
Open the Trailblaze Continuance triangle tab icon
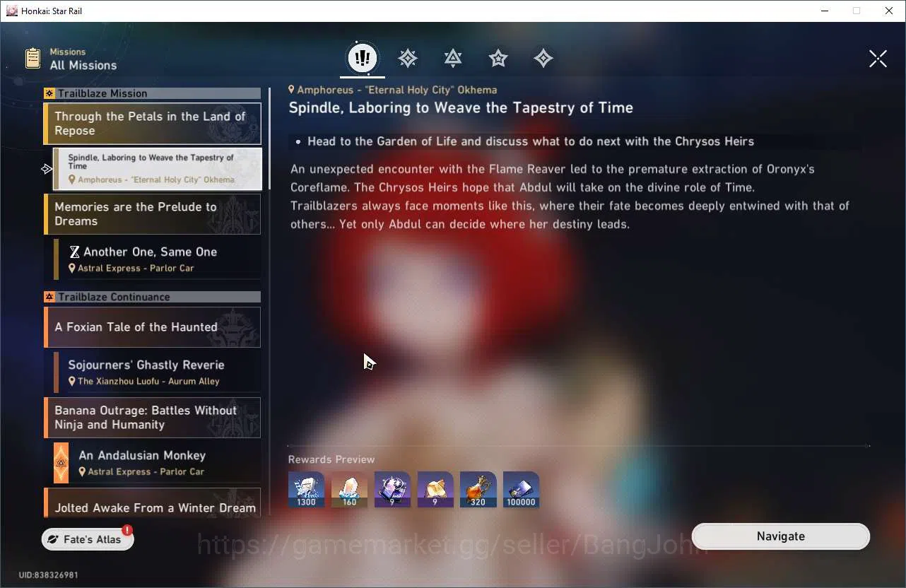[453, 58]
